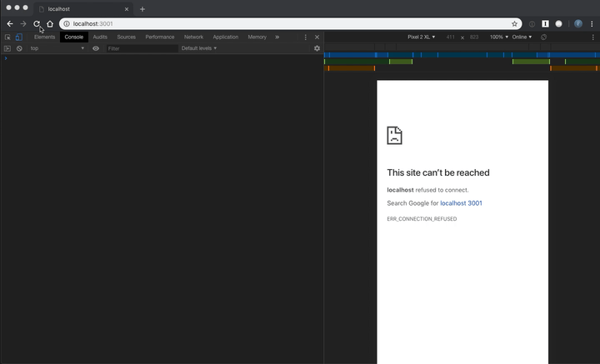Activate the inspect element picker
The height and width of the screenshot is (364, 600).
[x=7, y=37]
